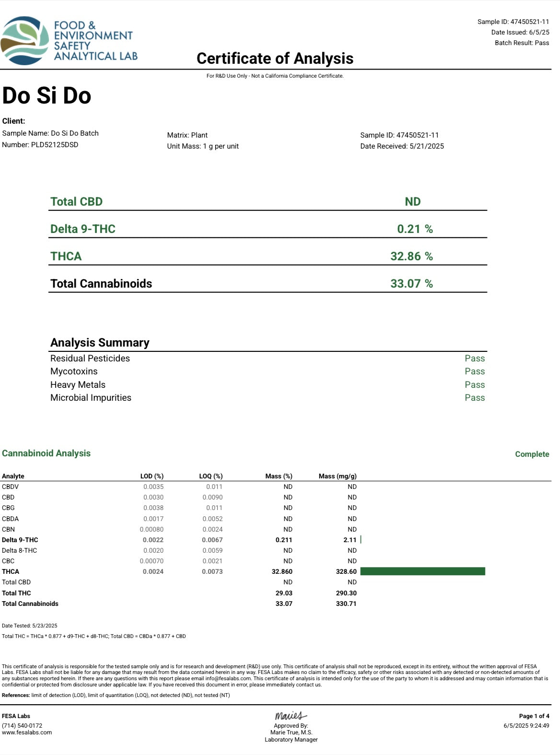The height and width of the screenshot is (755, 560).
Task: Click the small Delta 9-THC bar marker
Action: tap(361, 540)
